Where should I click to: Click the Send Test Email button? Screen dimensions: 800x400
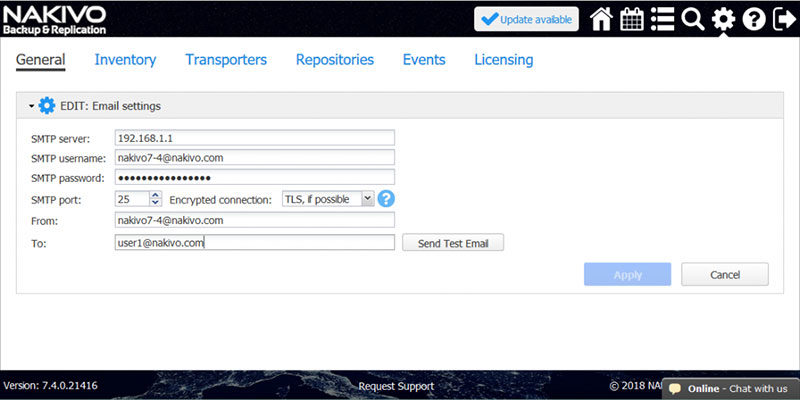point(453,243)
